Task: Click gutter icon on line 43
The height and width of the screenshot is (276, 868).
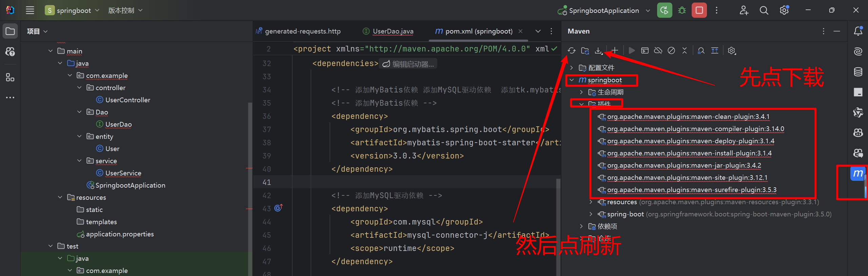Action: click(278, 208)
